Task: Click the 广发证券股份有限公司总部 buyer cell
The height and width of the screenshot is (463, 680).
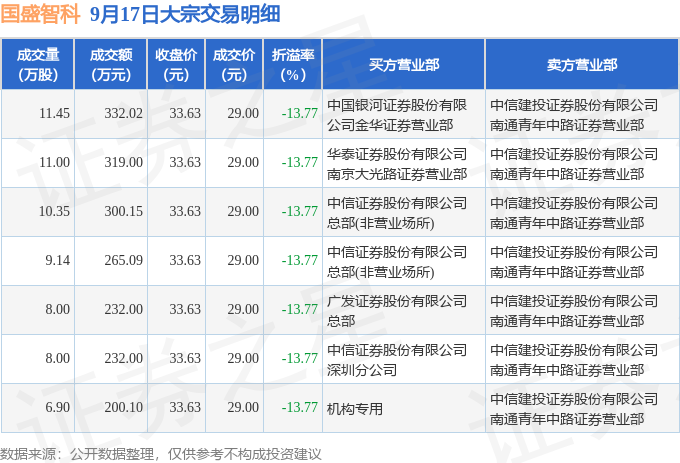Action: [x=397, y=309]
